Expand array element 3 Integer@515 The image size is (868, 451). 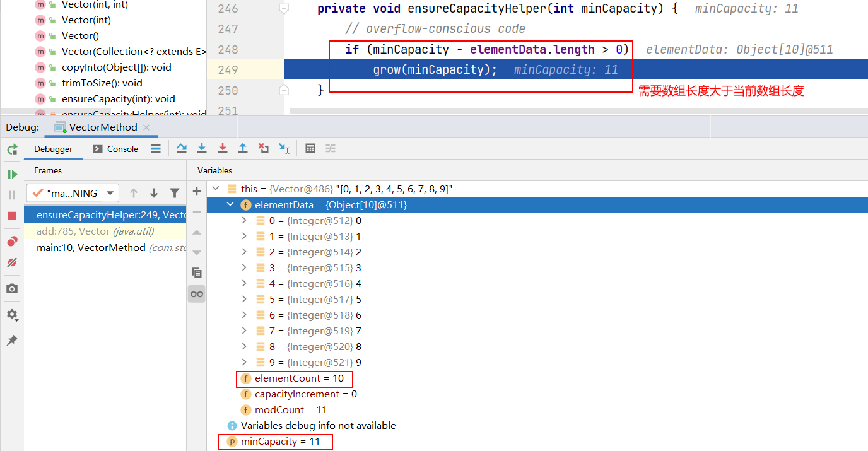coord(245,267)
